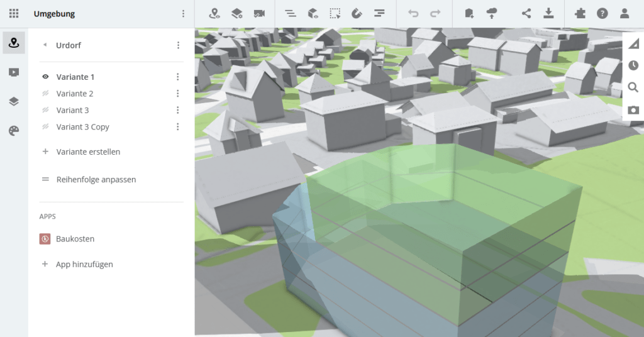Click the share icon
Image resolution: width=644 pixels, height=337 pixels.
526,13
